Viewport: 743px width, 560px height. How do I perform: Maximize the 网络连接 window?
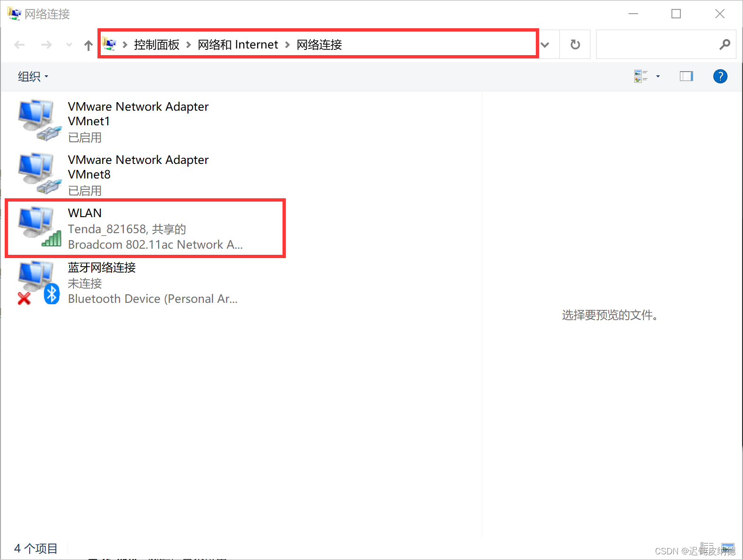676,14
